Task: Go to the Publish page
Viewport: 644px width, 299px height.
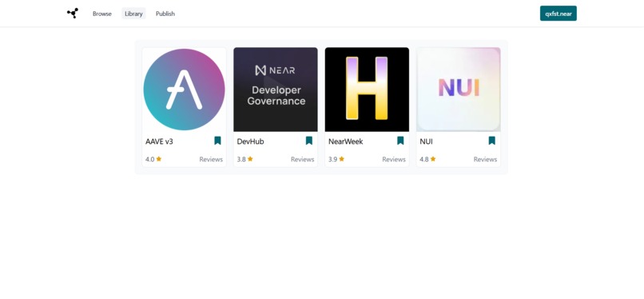Action: coord(165,14)
